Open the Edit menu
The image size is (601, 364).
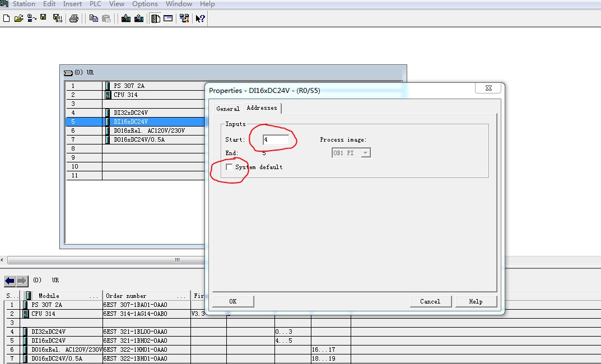[x=49, y=4]
